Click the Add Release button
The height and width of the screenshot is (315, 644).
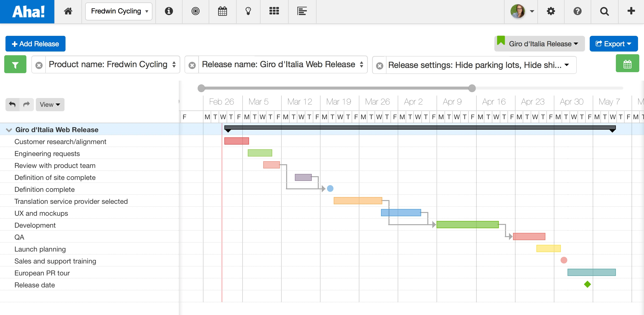(x=36, y=44)
